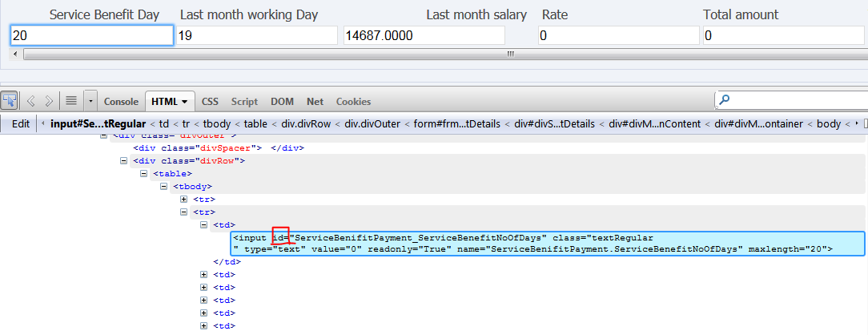Select div.divRow in the breadcrumb
The image size is (868, 335).
(305, 124)
